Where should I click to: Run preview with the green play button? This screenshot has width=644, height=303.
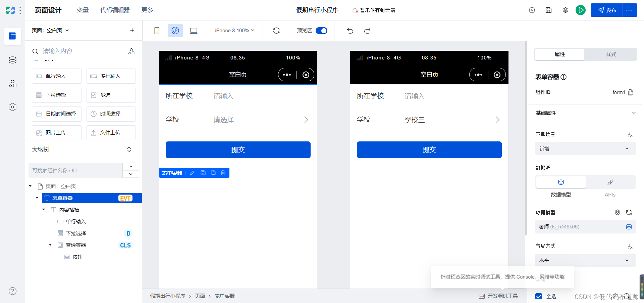pos(581,10)
